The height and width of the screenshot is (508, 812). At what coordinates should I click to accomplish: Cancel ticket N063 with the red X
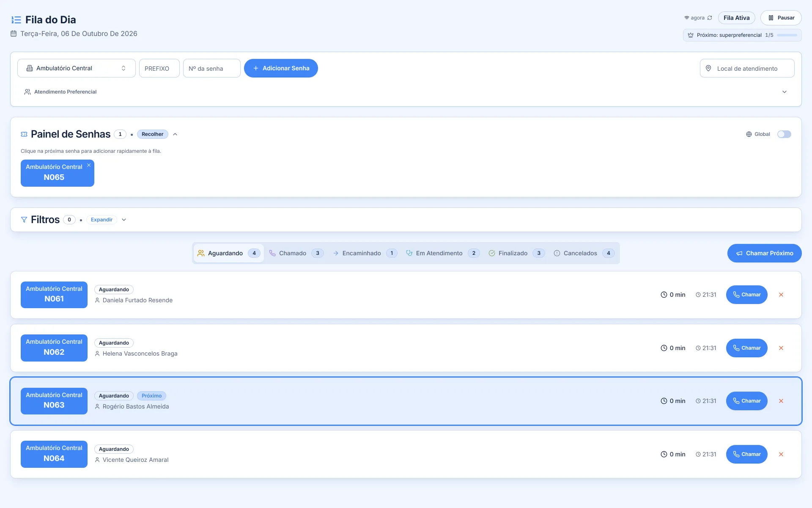pos(781,401)
